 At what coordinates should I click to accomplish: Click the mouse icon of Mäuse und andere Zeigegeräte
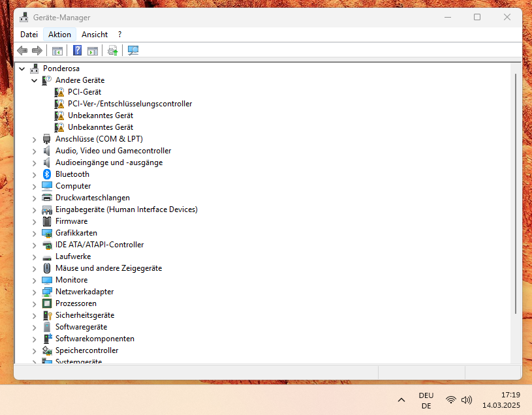pyautogui.click(x=47, y=268)
